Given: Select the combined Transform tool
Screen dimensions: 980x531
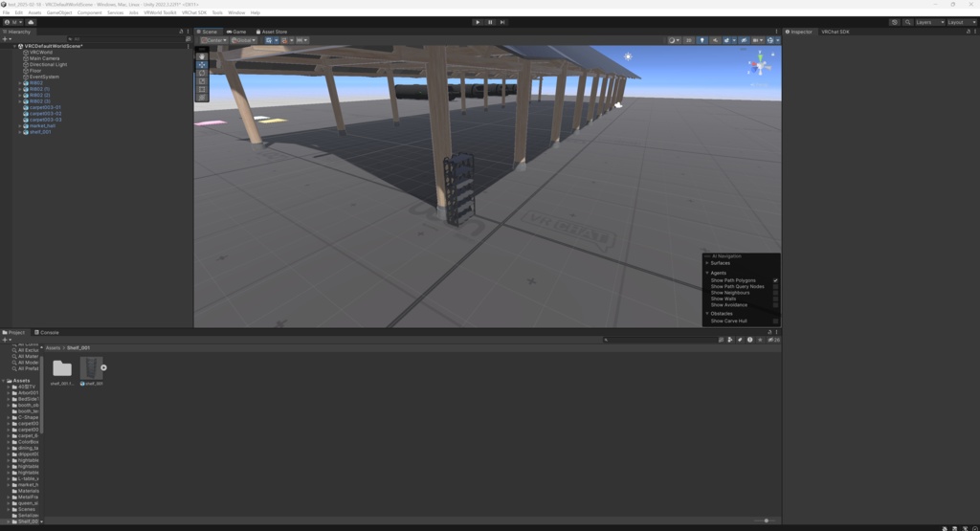Looking at the screenshot, I should (x=202, y=97).
